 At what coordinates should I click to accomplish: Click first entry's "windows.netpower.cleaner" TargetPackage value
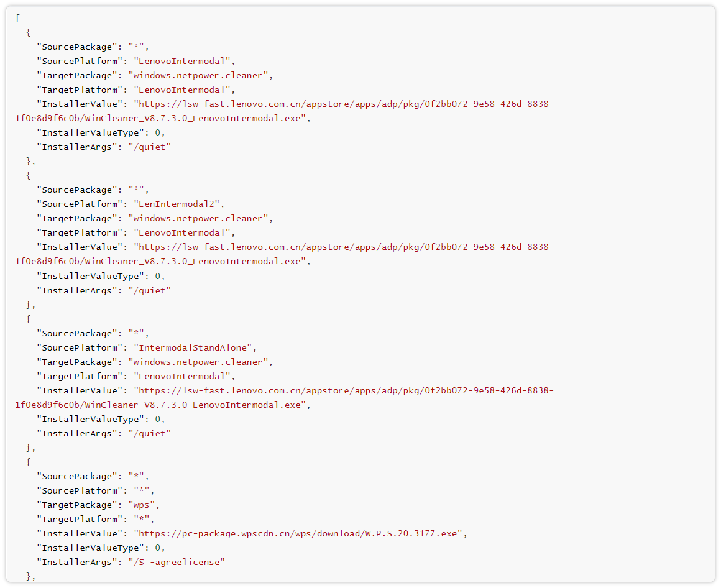coord(199,75)
